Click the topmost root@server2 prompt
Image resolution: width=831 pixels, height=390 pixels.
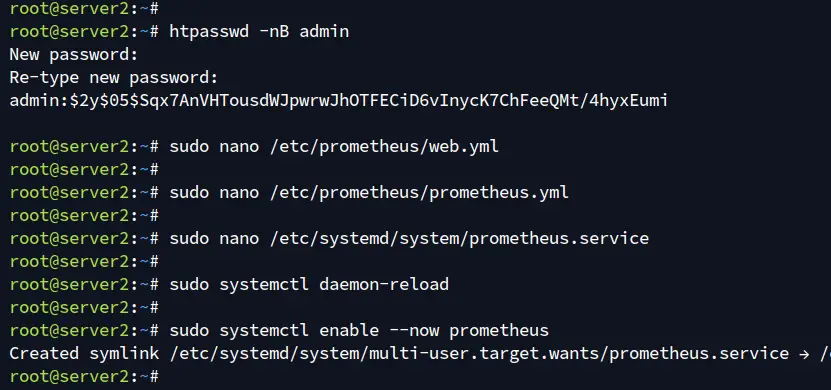click(x=84, y=8)
